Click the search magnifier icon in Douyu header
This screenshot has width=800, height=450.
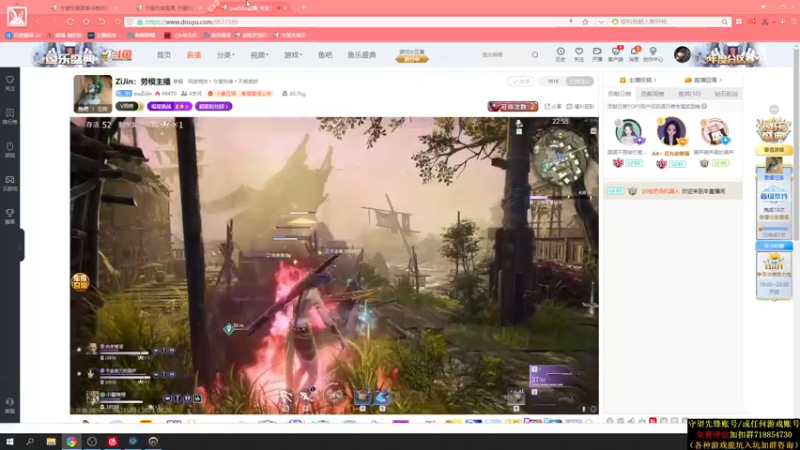coord(535,55)
